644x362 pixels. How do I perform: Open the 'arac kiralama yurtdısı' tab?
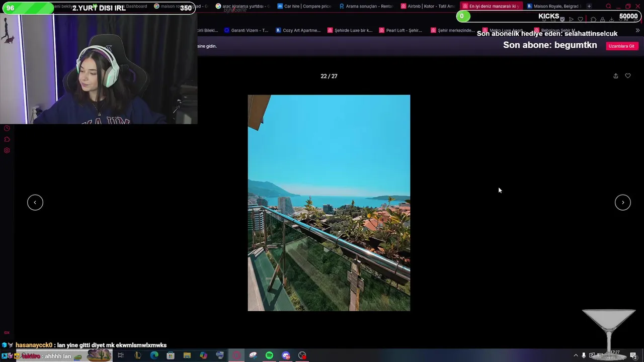coord(243,6)
